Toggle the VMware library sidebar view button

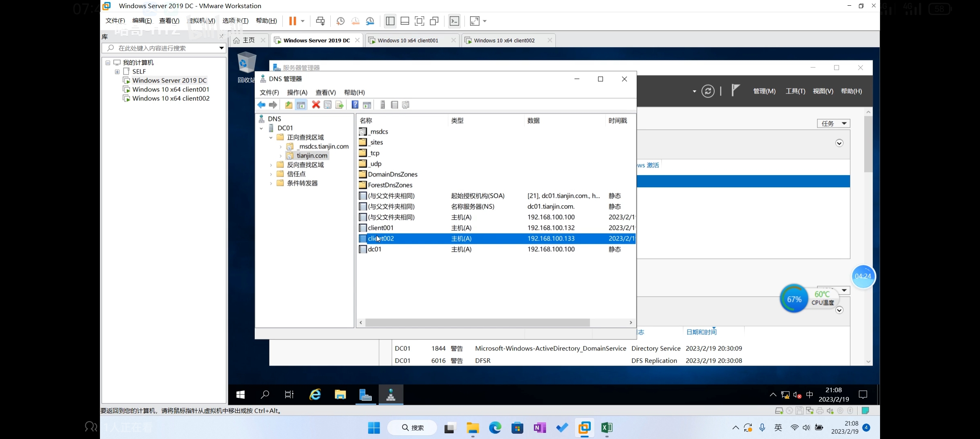[390, 21]
